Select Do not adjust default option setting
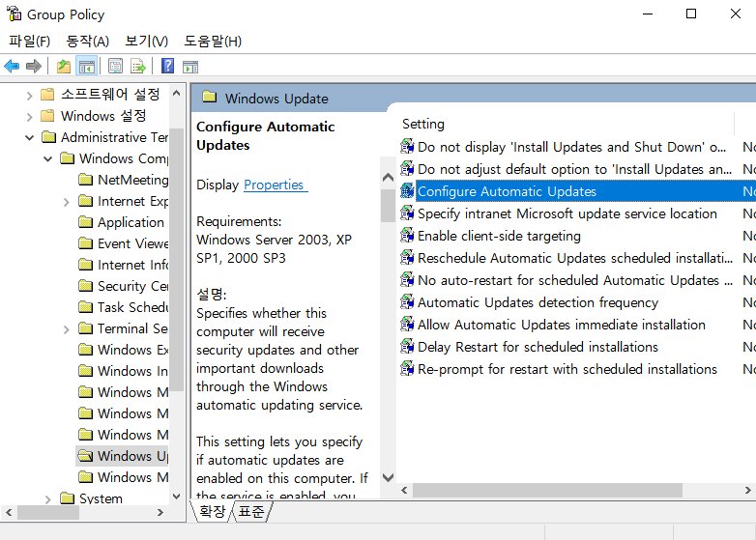 tap(574, 169)
